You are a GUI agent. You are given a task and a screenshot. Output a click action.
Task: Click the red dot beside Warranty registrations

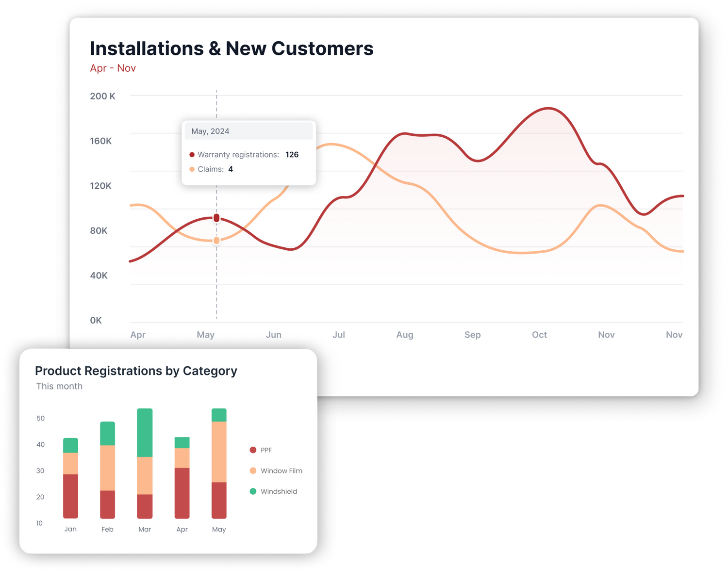coord(192,155)
